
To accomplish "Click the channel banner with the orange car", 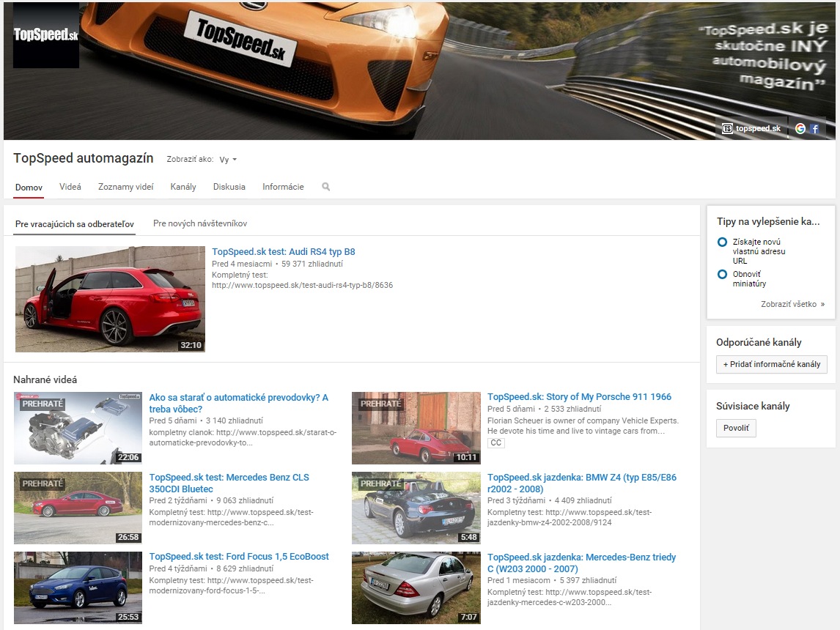I will pyautogui.click(x=419, y=70).
